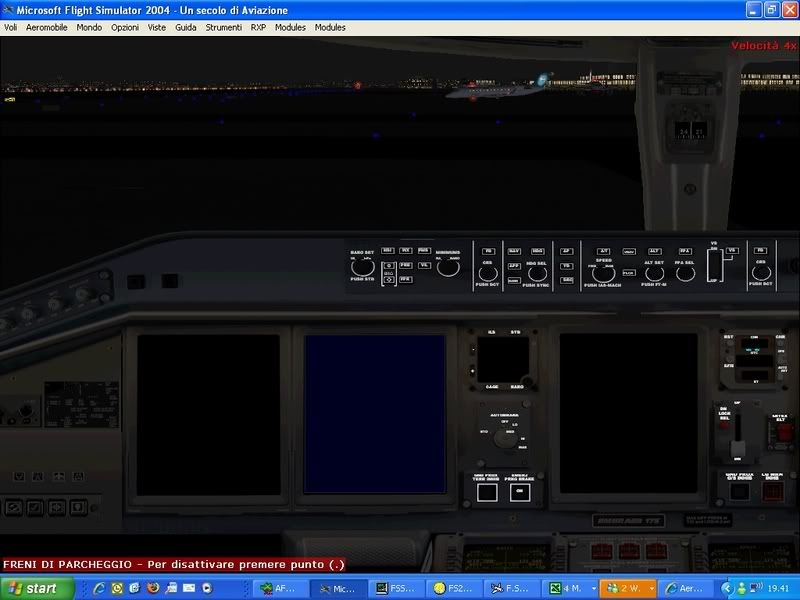800x600 pixels.
Task: Toggle the FPA mode button
Action: (685, 251)
